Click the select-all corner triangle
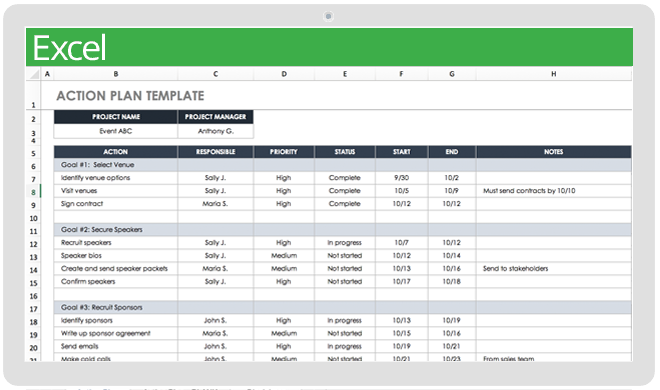This screenshot has height=390, width=660. pos(34,74)
